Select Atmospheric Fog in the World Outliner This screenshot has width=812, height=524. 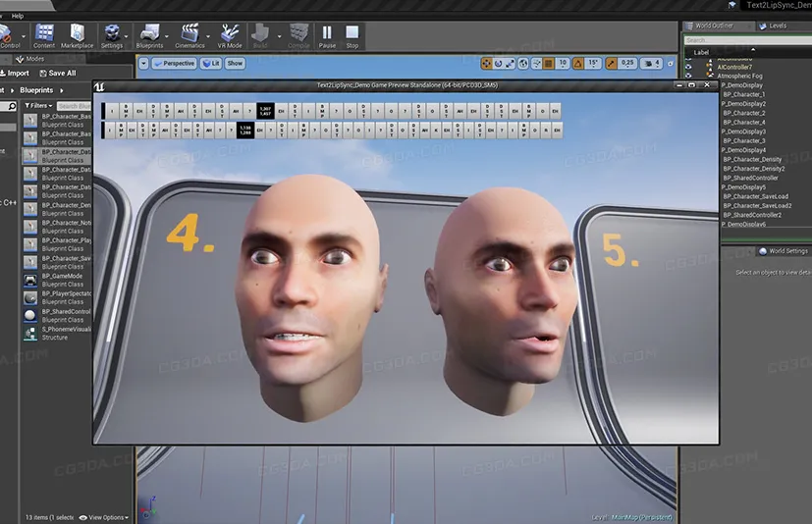point(739,77)
